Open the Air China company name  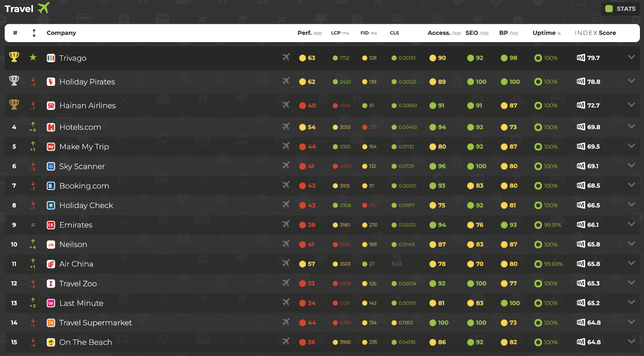(76, 264)
